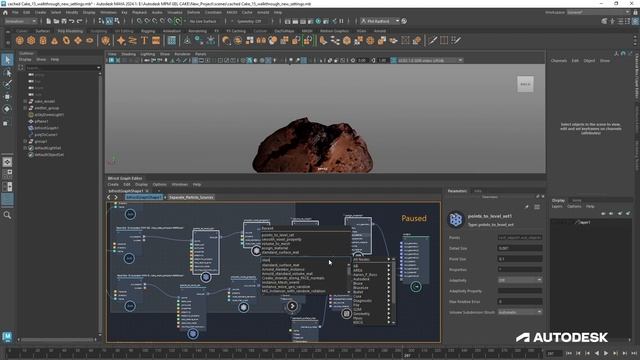Toggle snap to curves
640x360 pixels.
(x=147, y=21)
